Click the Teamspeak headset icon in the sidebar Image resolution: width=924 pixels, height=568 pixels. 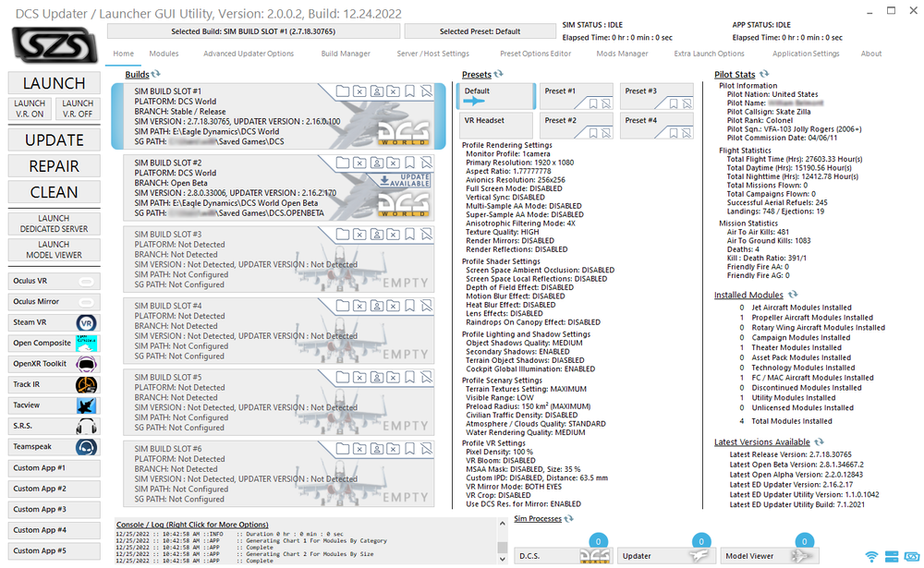tap(85, 447)
